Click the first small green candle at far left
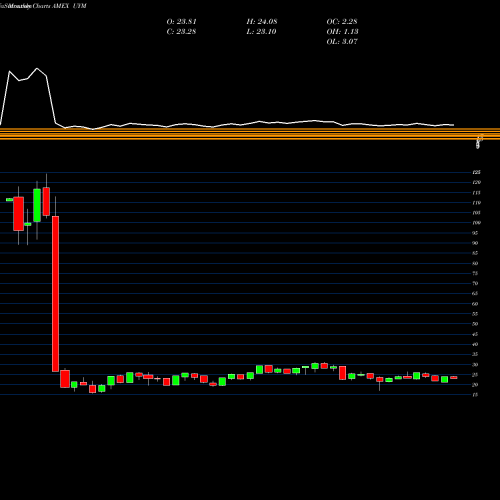The height and width of the screenshot is (500, 500). [x=9, y=200]
